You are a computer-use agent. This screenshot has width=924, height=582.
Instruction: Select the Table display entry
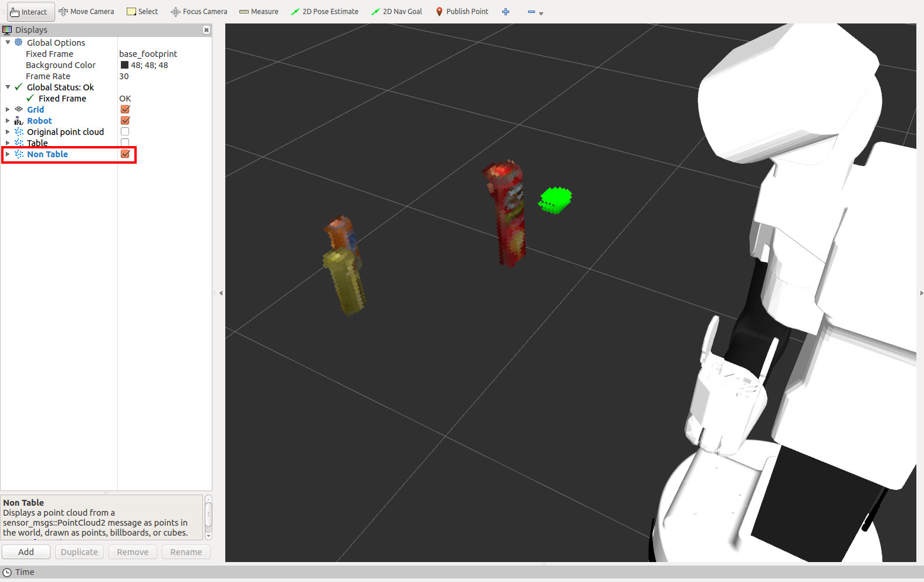(x=38, y=143)
